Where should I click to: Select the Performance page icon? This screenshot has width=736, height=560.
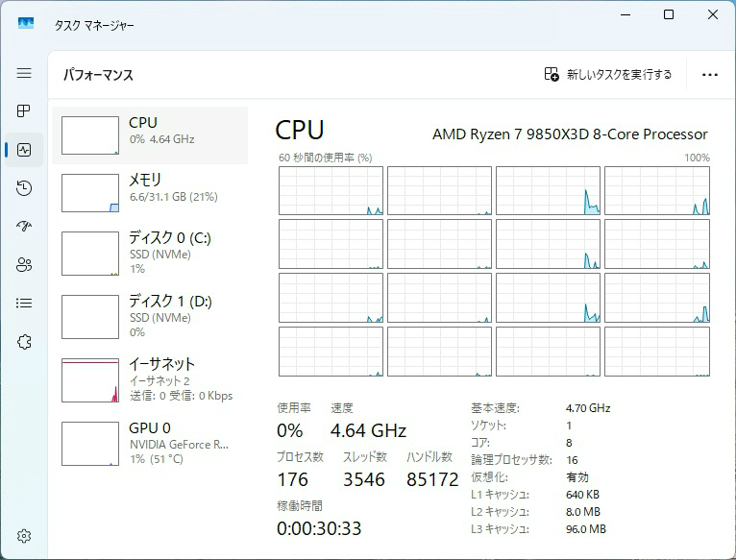(24, 150)
